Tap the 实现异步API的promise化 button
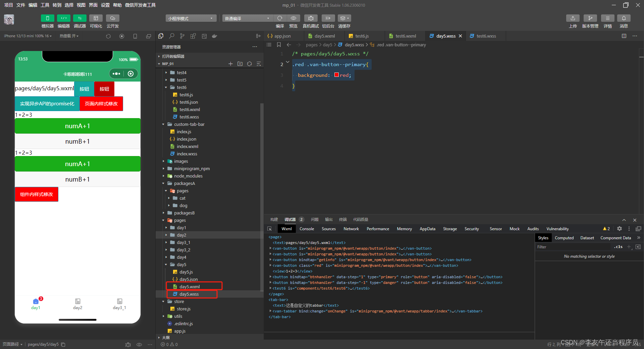644x349 pixels. tap(47, 104)
